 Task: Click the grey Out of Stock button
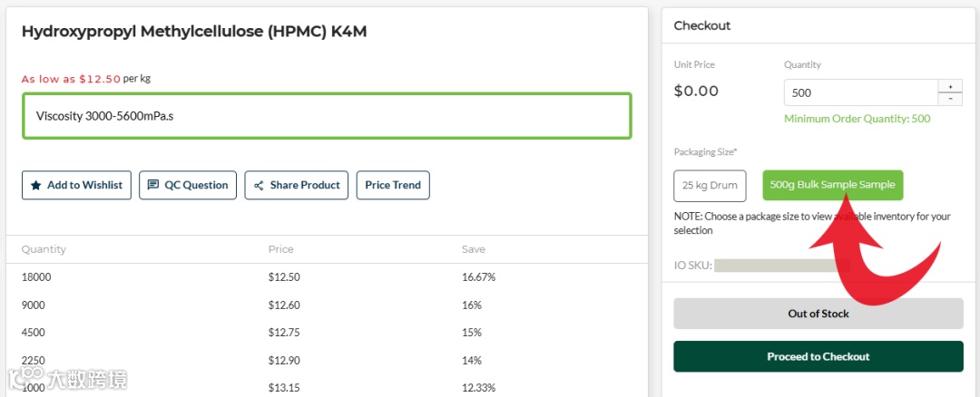point(818,314)
